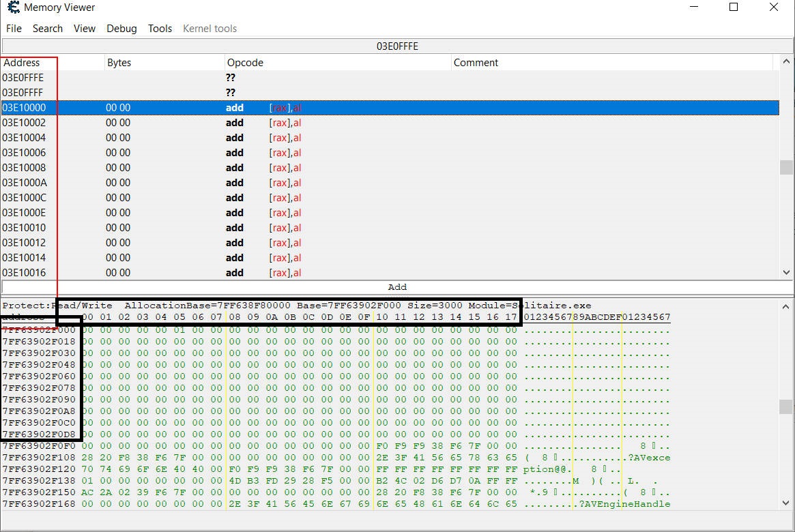Open the Debug menu
The width and height of the screenshot is (795, 532).
point(121,29)
